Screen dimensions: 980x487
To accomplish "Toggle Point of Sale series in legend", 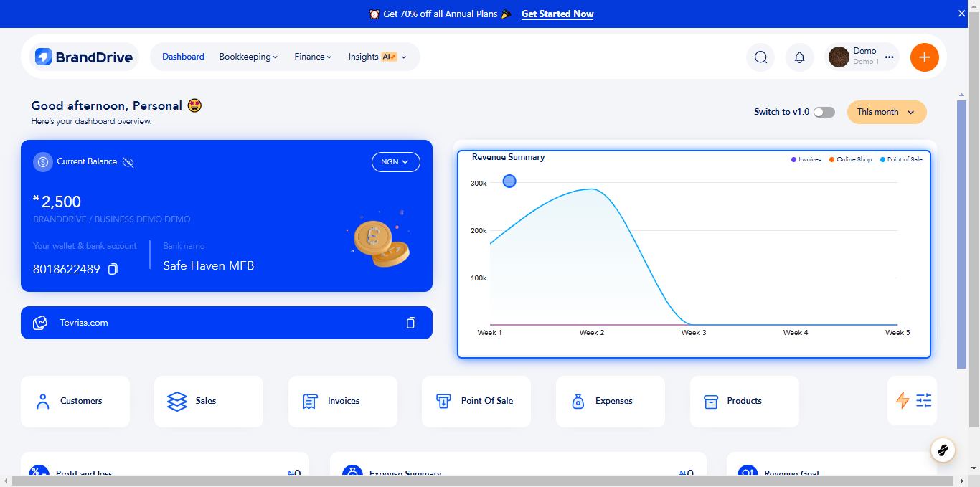I will [x=901, y=159].
